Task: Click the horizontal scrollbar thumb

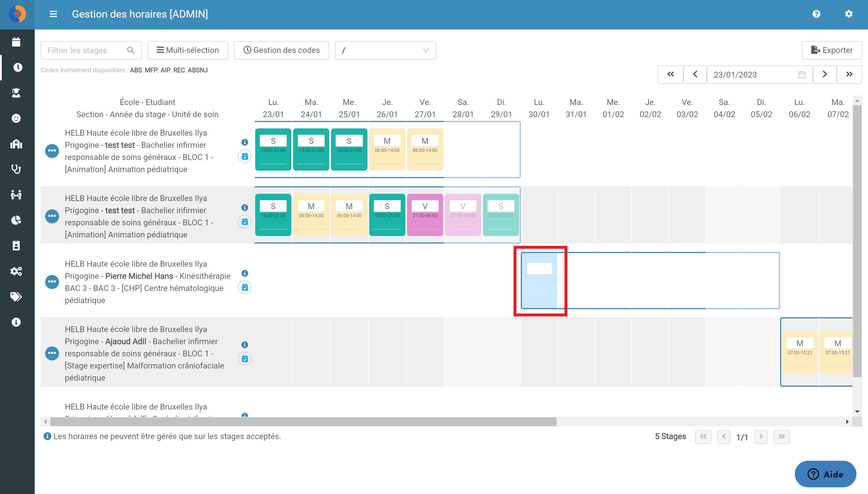Action: coord(303,422)
